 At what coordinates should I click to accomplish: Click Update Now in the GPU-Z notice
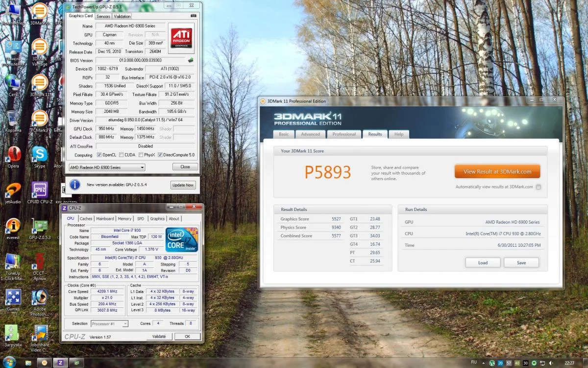click(183, 185)
